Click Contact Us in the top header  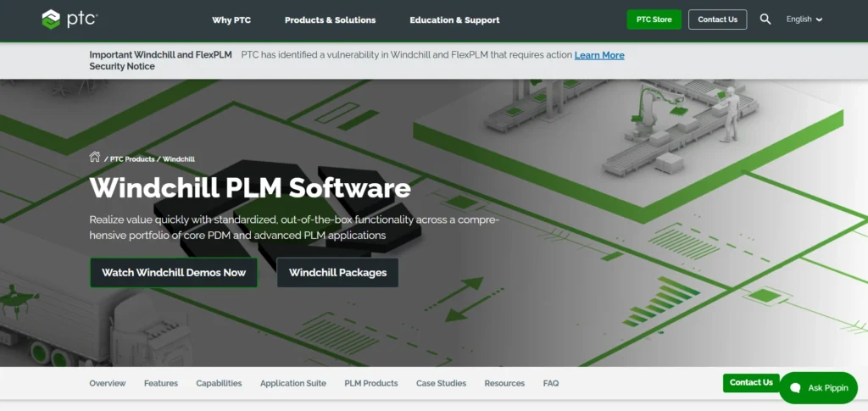(x=717, y=19)
